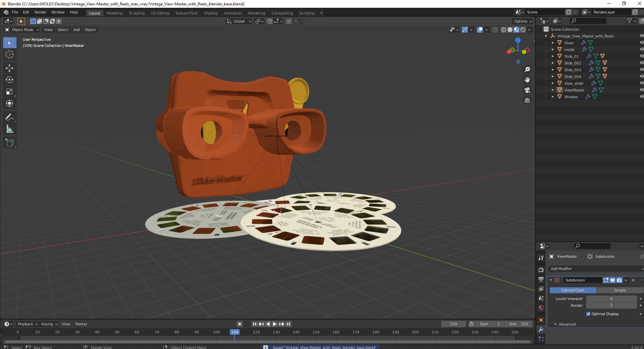Select Simple subdivision type
Viewport: 644px width, 349px height.
coord(620,290)
